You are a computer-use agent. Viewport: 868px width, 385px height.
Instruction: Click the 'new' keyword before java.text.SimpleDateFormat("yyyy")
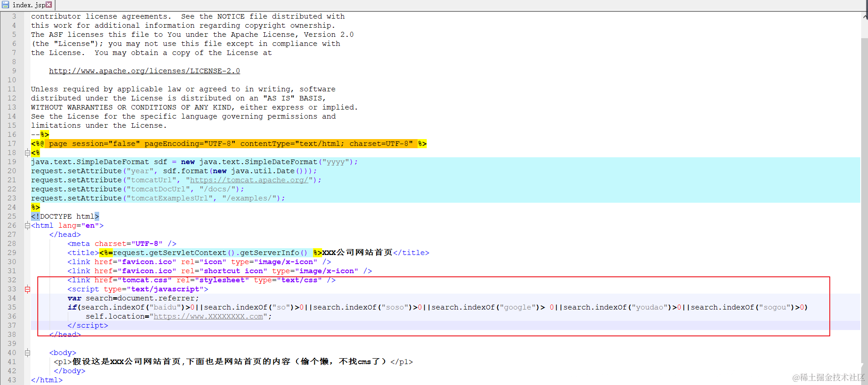point(188,162)
